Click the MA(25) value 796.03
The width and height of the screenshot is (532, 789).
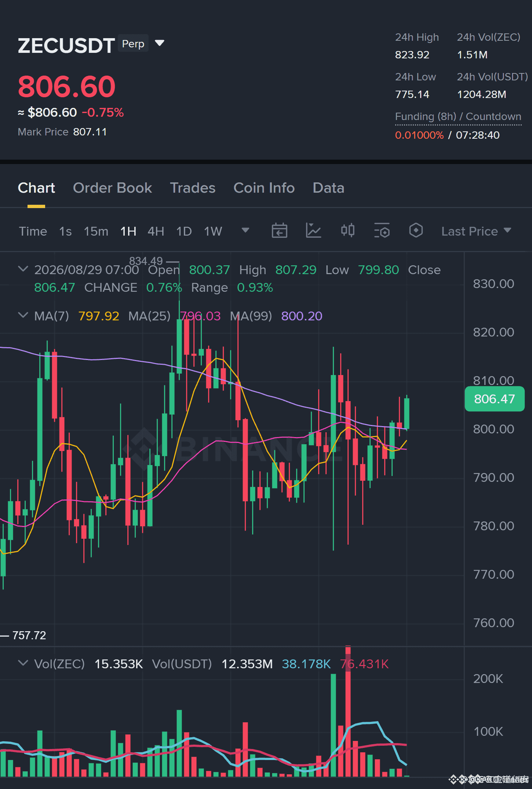click(x=200, y=316)
